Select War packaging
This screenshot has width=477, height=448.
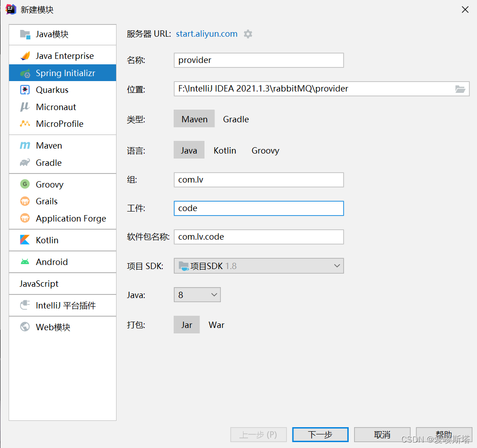click(216, 325)
